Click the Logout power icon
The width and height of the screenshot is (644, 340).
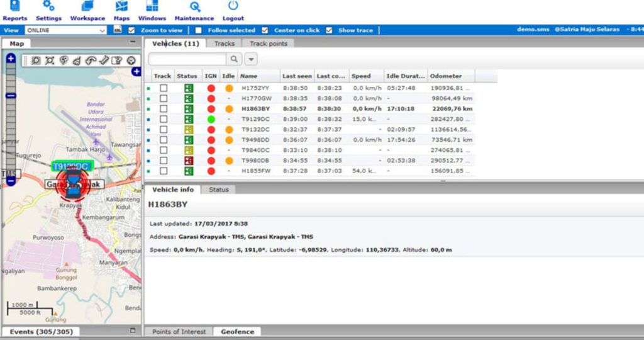pos(233,7)
